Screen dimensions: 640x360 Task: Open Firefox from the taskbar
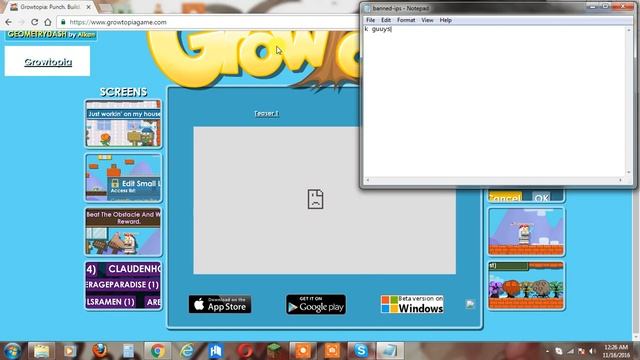[99, 351]
